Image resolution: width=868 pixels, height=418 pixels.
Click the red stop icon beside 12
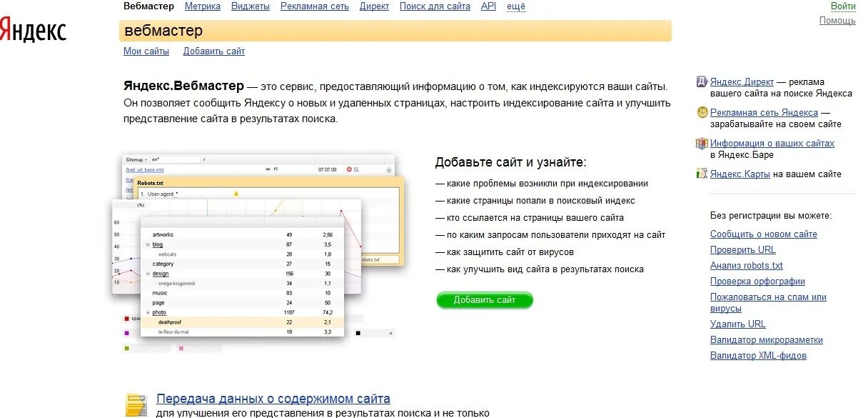coord(349,169)
